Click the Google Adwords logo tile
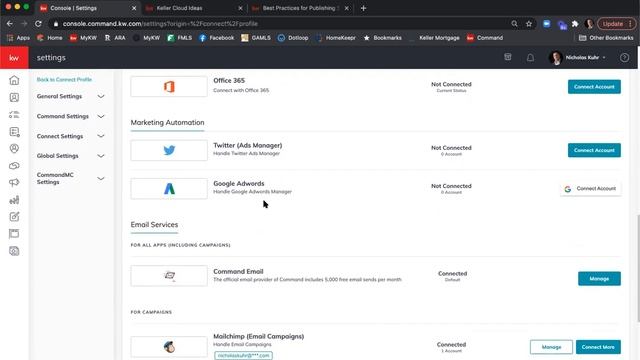Screen dimensions: 640x360 [x=169, y=189]
